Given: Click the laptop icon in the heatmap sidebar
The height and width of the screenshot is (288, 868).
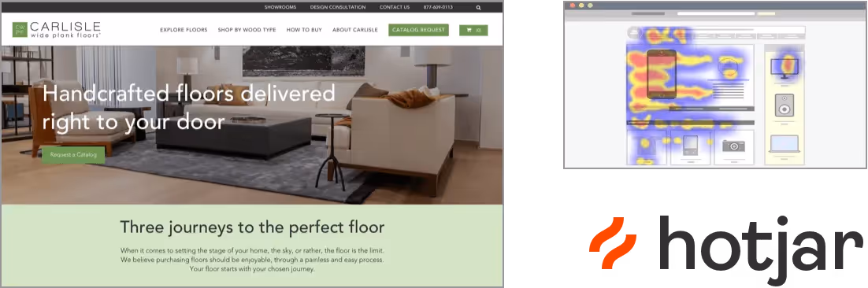Looking at the screenshot, I should (x=785, y=144).
